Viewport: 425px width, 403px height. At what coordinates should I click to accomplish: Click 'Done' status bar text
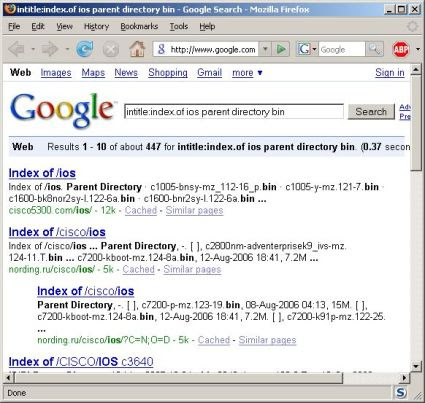pos(17,393)
